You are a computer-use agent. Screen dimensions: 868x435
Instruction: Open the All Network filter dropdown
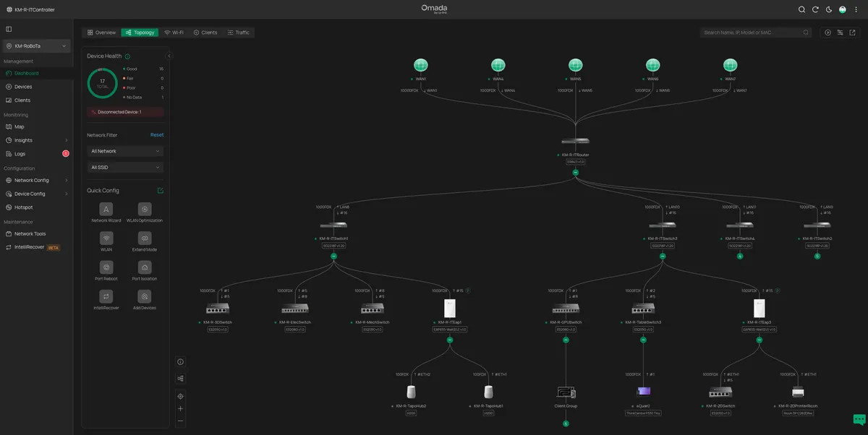[125, 151]
